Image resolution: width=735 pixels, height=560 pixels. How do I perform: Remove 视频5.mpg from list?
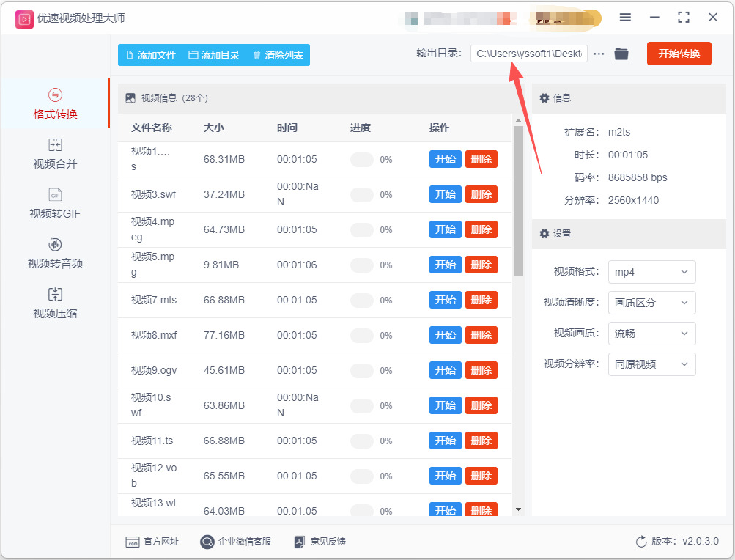tap(481, 265)
